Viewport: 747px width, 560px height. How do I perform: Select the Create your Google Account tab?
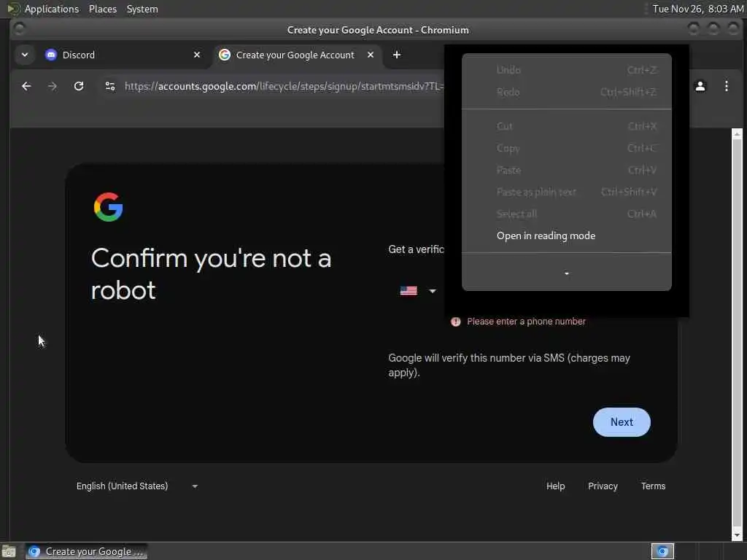[298, 55]
